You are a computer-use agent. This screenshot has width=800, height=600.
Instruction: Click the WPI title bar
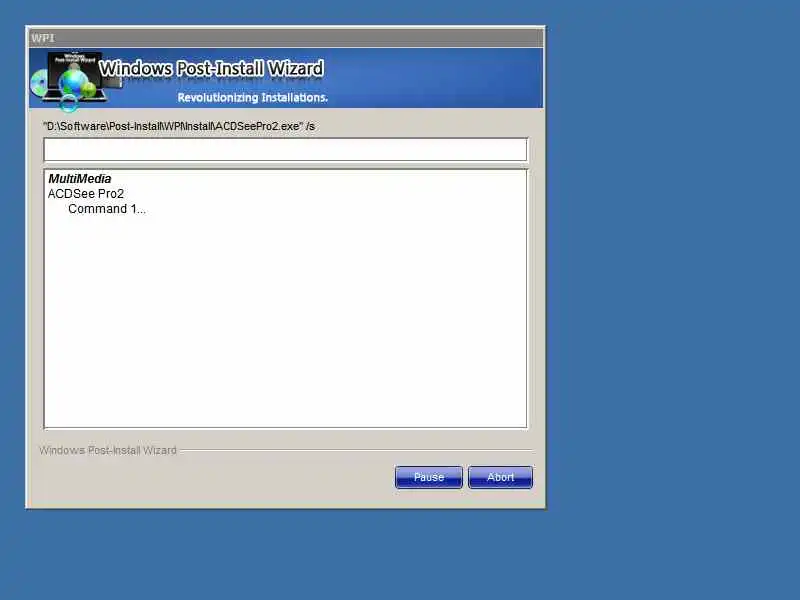286,38
